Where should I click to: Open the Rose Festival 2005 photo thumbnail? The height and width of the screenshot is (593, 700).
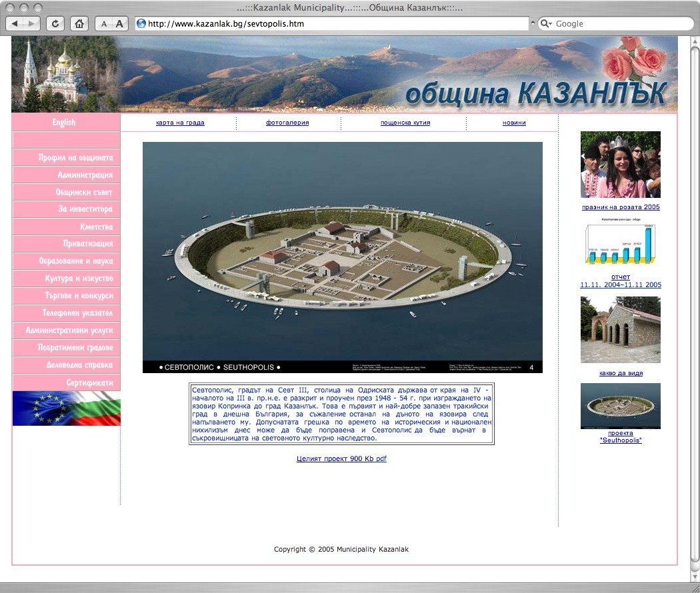pyautogui.click(x=620, y=165)
